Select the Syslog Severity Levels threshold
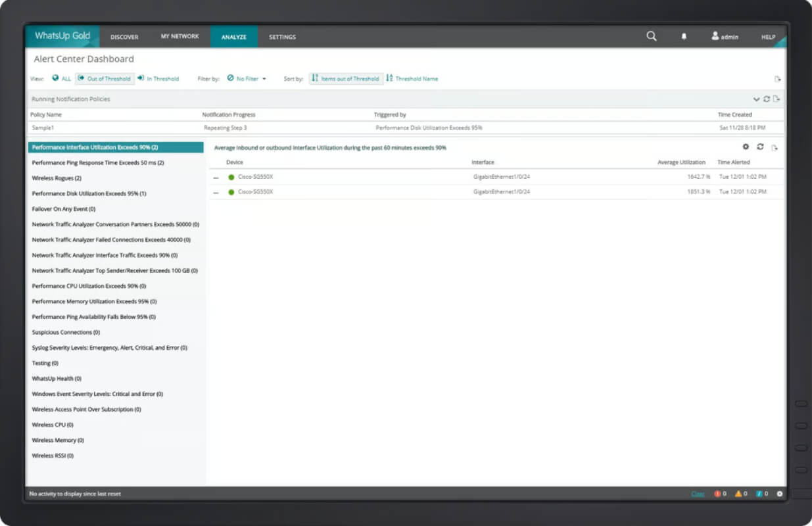 point(109,348)
